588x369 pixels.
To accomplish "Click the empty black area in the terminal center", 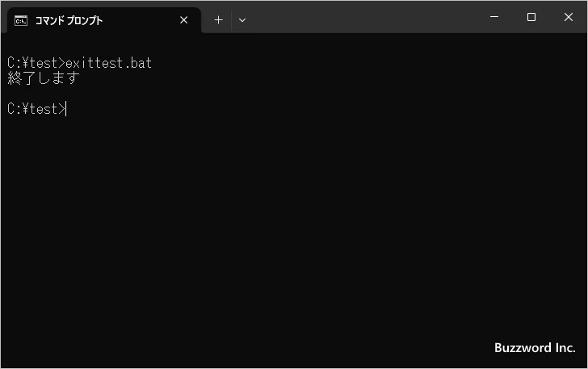I will tap(294, 218).
